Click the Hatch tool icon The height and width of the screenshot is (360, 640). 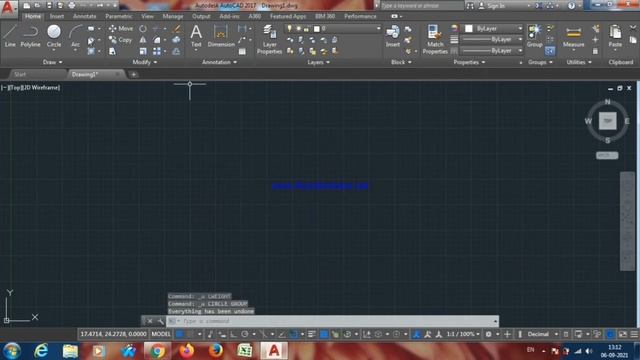(91, 51)
